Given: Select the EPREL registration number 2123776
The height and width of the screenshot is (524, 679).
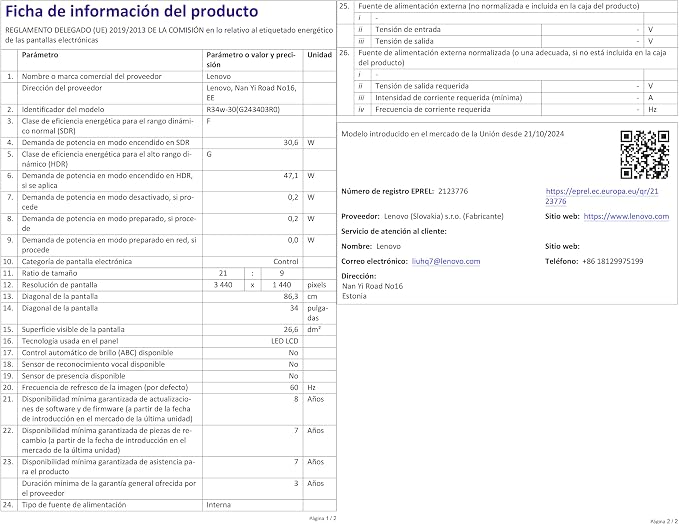Looking at the screenshot, I should (453, 191).
